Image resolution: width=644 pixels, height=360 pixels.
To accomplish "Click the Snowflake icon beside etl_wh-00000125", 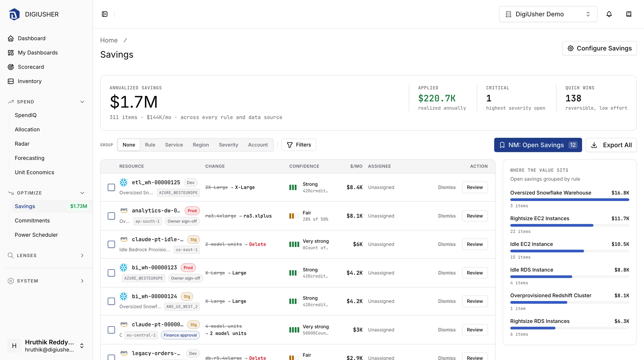I will click(123, 182).
